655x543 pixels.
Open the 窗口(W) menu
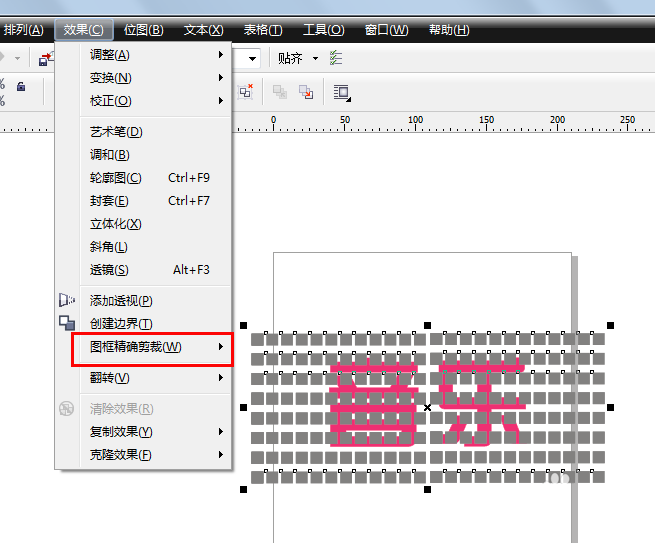386,30
